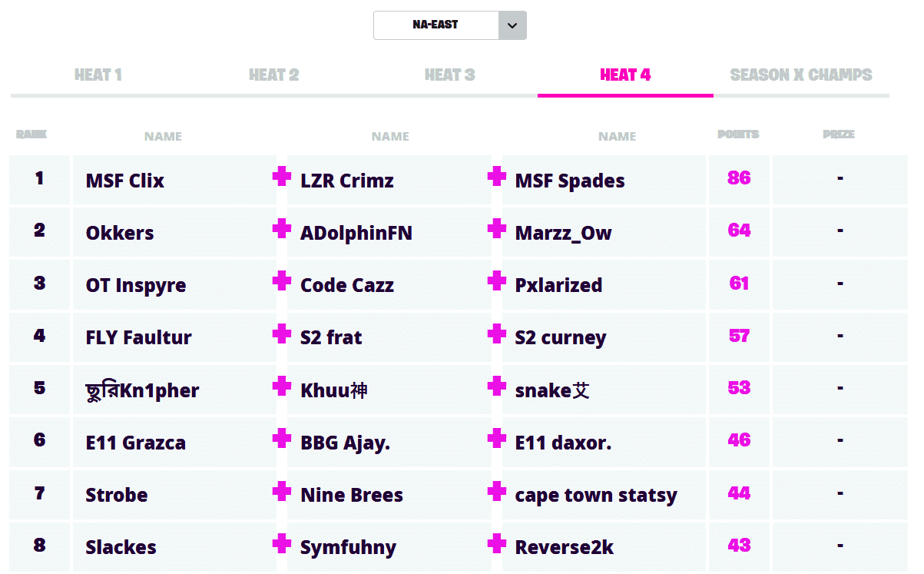The image size is (924, 574).
Task: Click the plus icon after MSF Clix
Action: coord(282,177)
